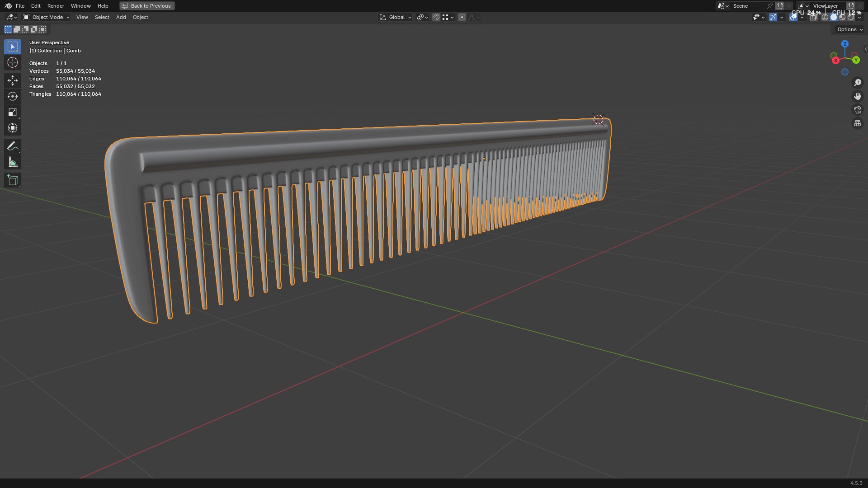This screenshot has height=488, width=868.
Task: Set selection mode to Intersect icon
Action: click(42, 29)
